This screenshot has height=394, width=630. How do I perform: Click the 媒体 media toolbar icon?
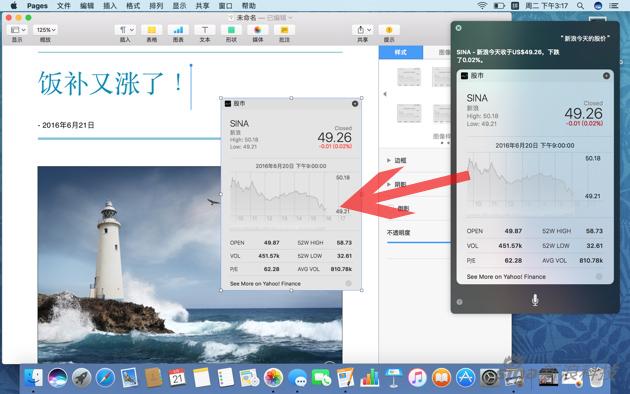(258, 30)
